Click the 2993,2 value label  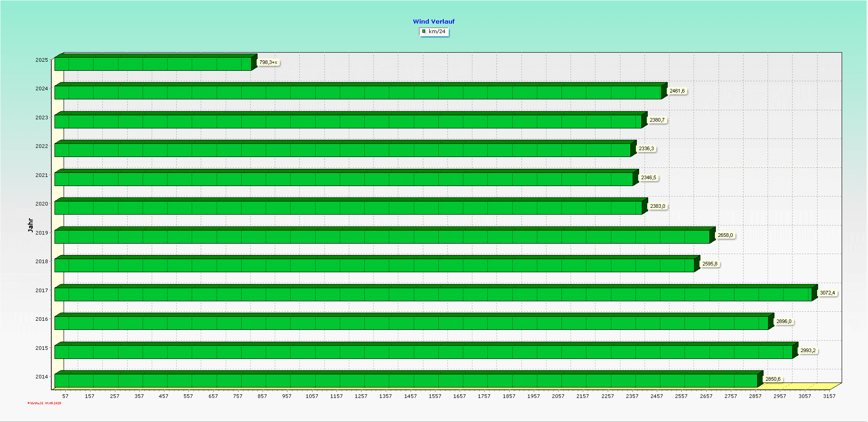(808, 350)
